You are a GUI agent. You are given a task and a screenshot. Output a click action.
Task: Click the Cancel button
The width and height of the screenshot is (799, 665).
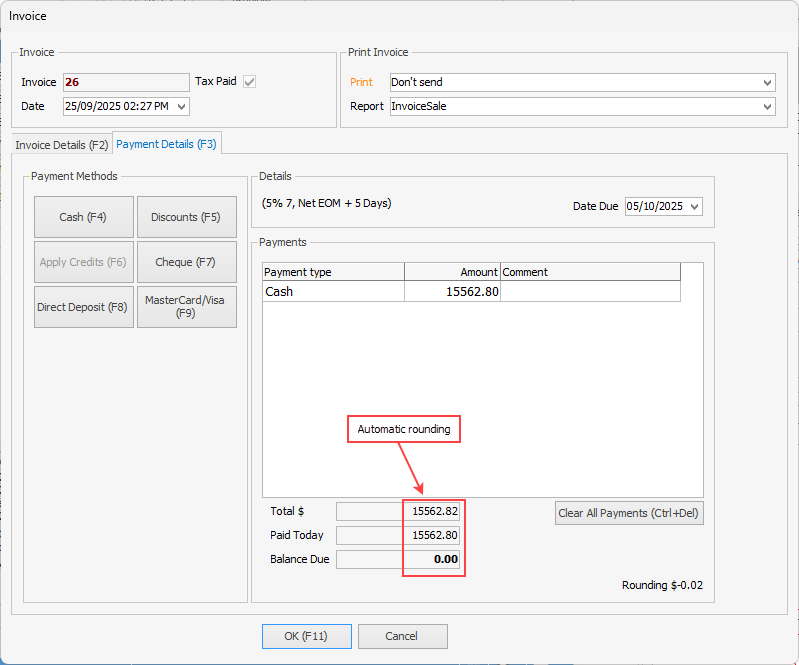click(x=402, y=636)
